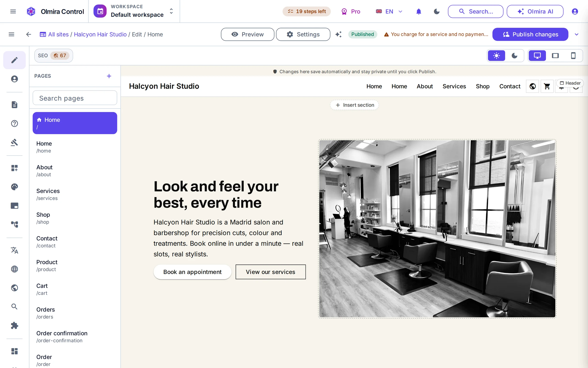Collapse the editor sidebar menu
Screen dimensions: 588x368
(x=11, y=34)
